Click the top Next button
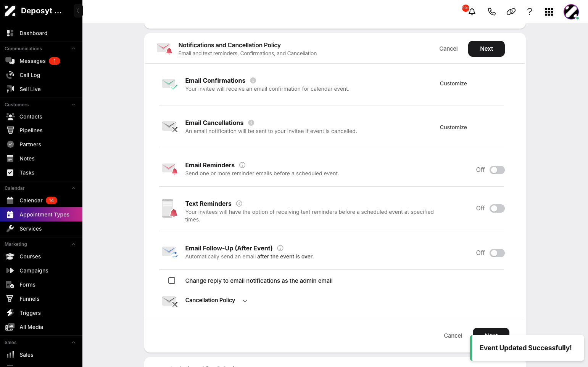 (x=487, y=49)
